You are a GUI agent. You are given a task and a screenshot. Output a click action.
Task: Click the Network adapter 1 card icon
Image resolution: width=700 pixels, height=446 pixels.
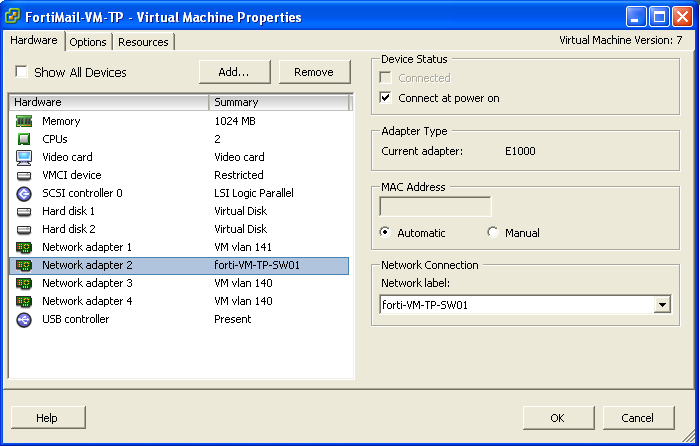24,247
